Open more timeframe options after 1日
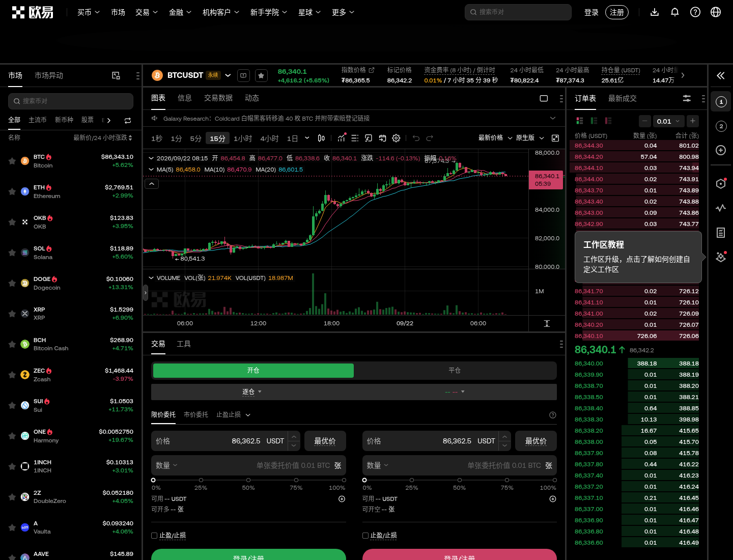The height and width of the screenshot is (560, 733). pos(307,138)
